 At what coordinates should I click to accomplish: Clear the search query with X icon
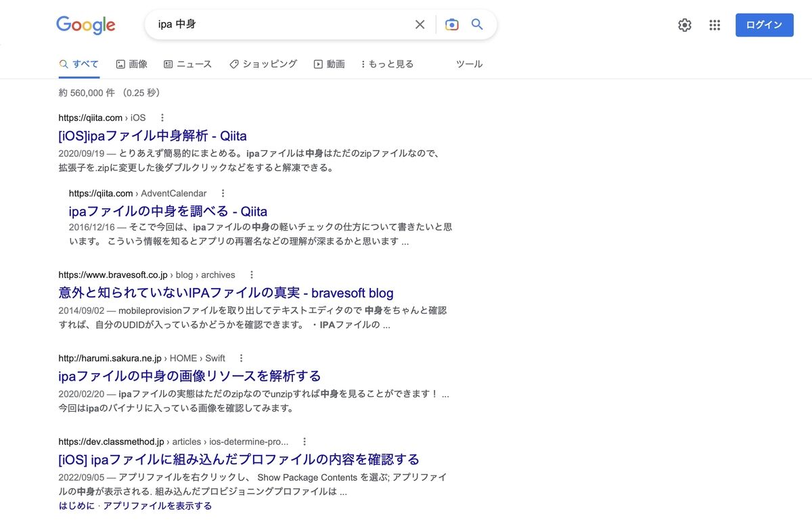point(420,24)
